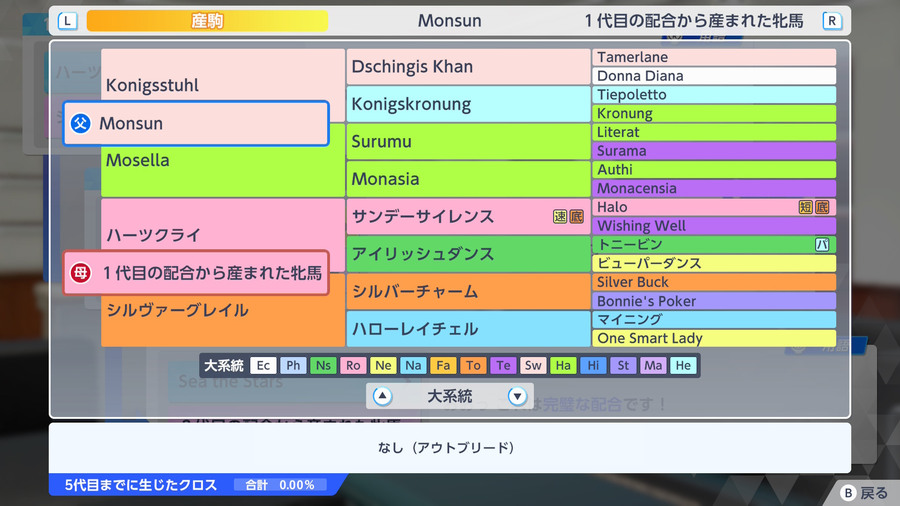The width and height of the screenshot is (900, 506).
Task: Click the Ha lineage swatch
Action: click(563, 365)
